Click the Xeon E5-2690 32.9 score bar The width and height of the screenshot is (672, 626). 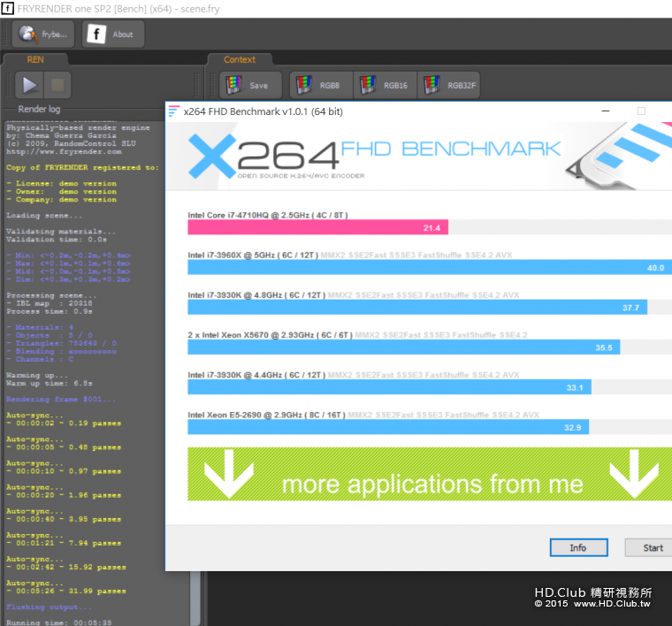[388, 428]
